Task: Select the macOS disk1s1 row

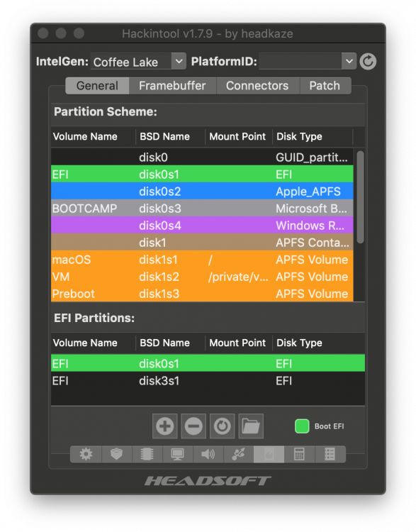Action: tap(202, 259)
